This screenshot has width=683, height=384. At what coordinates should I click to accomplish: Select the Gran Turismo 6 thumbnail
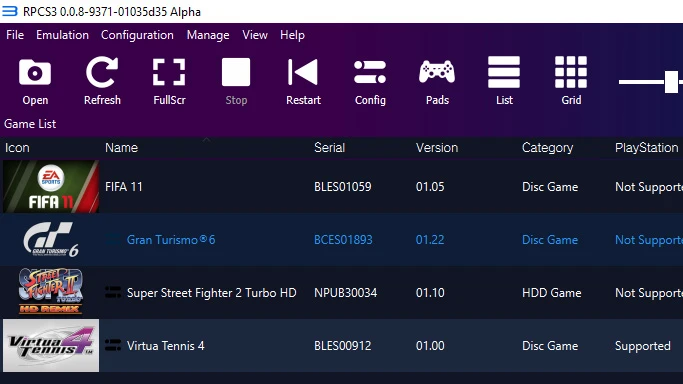[x=51, y=239]
